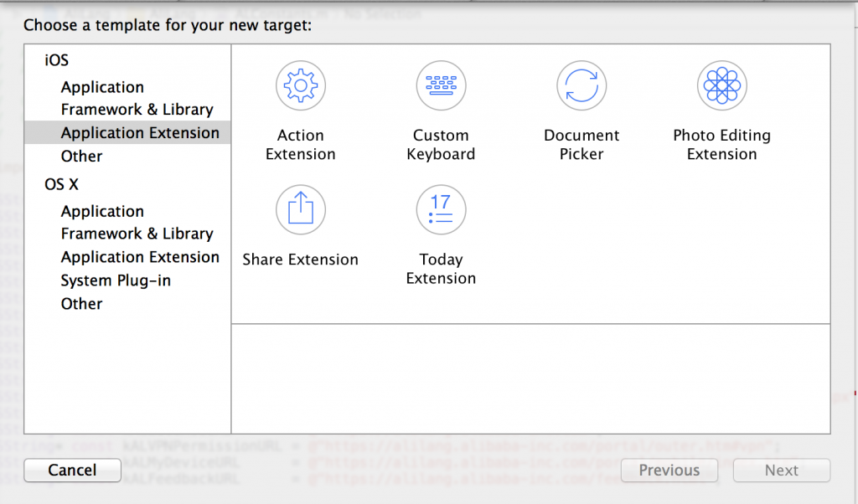The image size is (858, 504).
Task: Open OS X System Plug-in category
Action: (115, 280)
